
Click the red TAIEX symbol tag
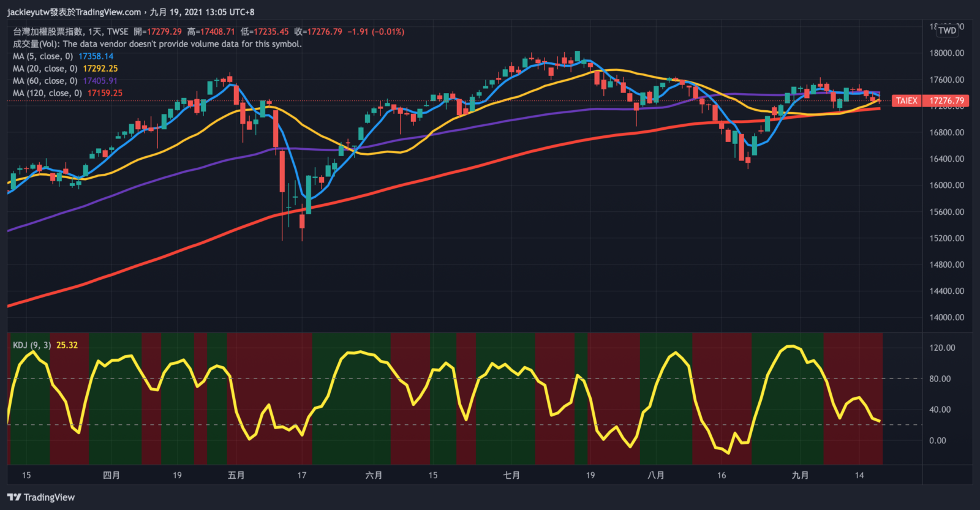pyautogui.click(x=907, y=100)
